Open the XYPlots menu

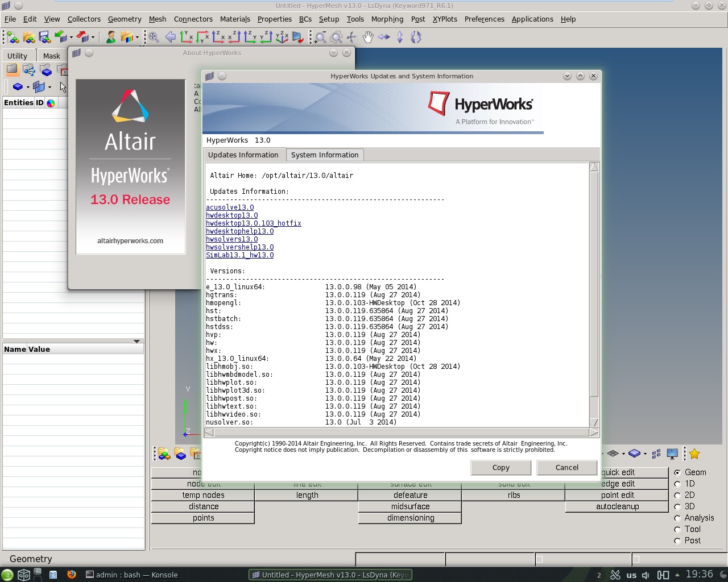[445, 19]
